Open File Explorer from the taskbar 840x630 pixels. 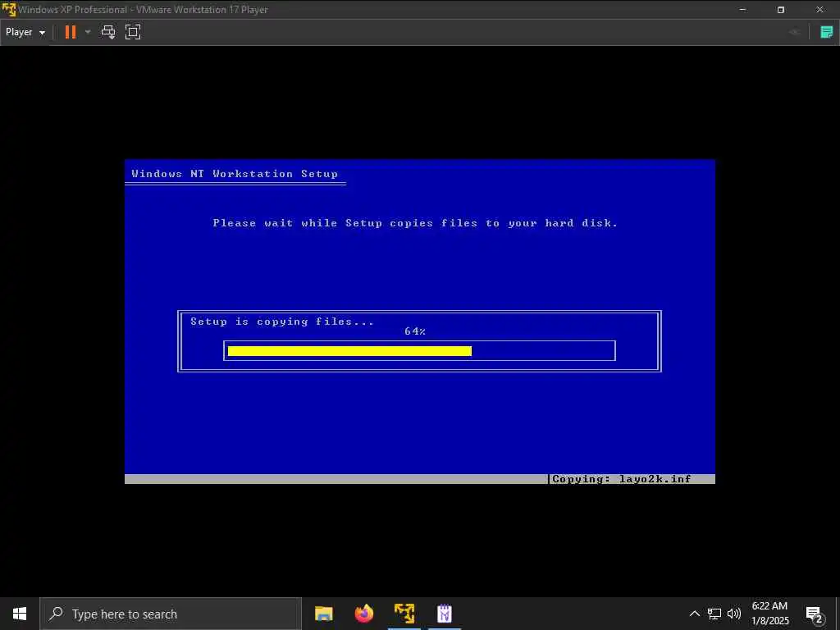coord(323,614)
